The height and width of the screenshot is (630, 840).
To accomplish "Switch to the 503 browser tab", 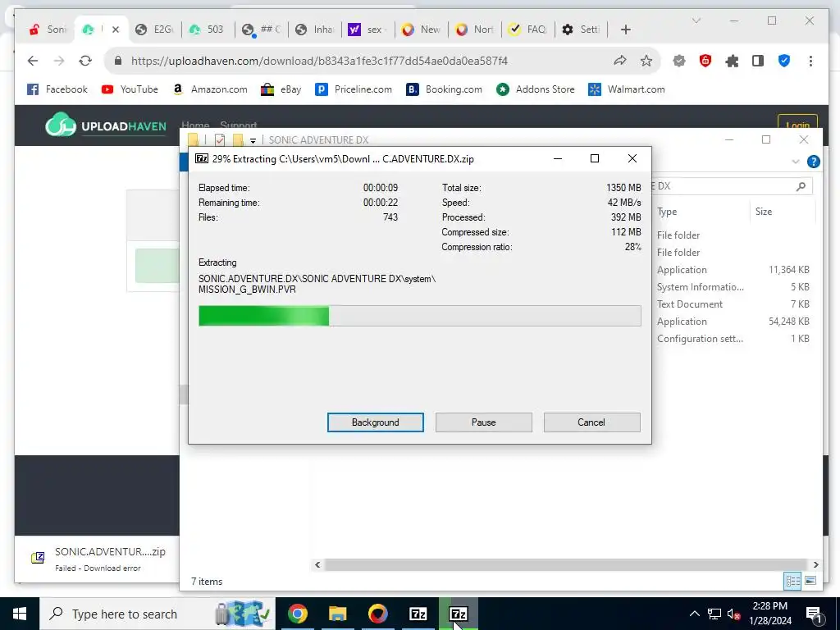I will (x=208, y=30).
